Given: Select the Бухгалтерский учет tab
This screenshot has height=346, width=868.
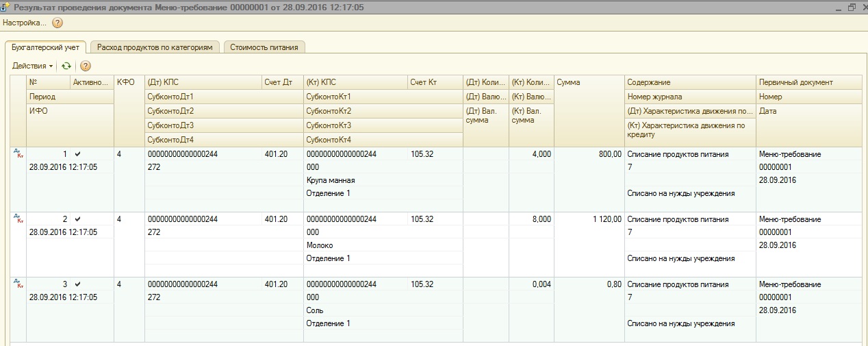Looking at the screenshot, I should coord(46,47).
